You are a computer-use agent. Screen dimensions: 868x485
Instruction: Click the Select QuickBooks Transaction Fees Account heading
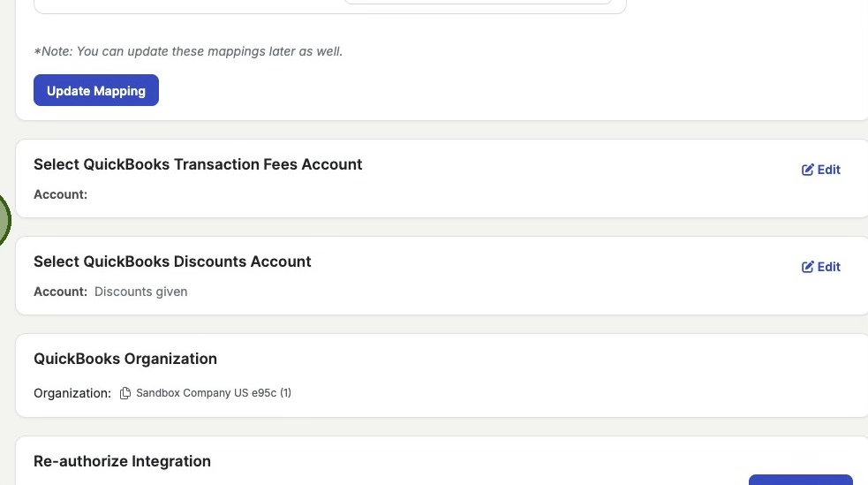[x=198, y=164]
